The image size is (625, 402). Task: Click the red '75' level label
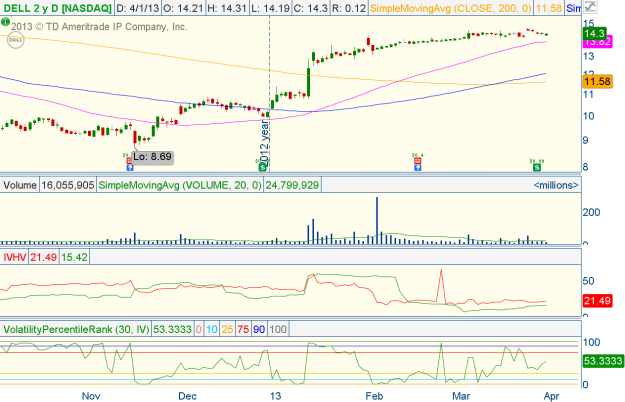click(x=243, y=329)
